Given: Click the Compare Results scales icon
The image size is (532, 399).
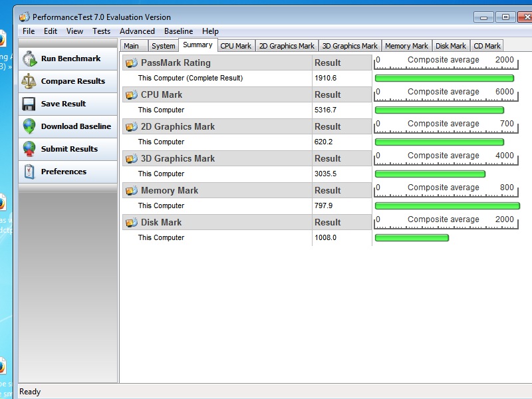Looking at the screenshot, I should click(x=29, y=81).
